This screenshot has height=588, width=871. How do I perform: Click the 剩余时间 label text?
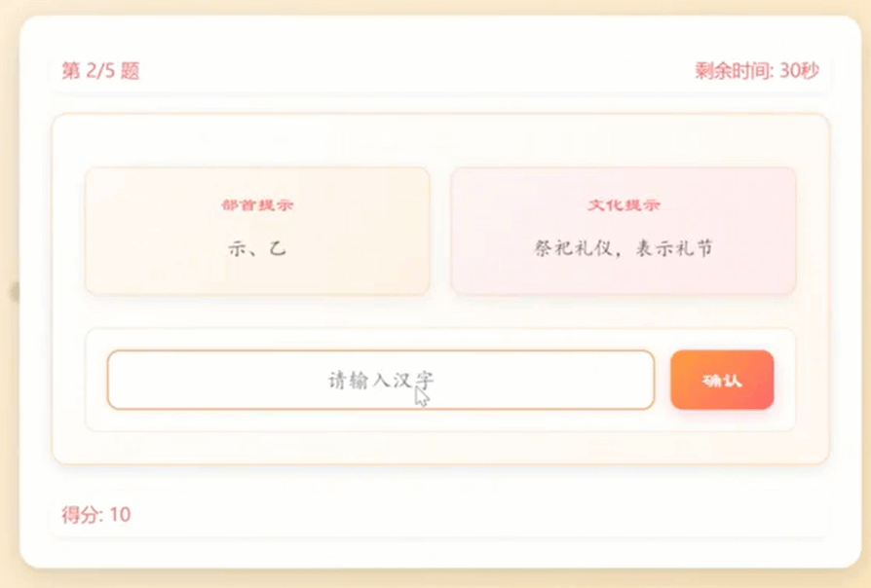pos(732,71)
